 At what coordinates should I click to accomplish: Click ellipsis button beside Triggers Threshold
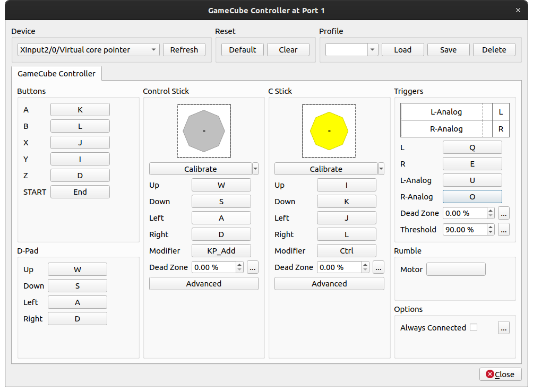tap(504, 230)
